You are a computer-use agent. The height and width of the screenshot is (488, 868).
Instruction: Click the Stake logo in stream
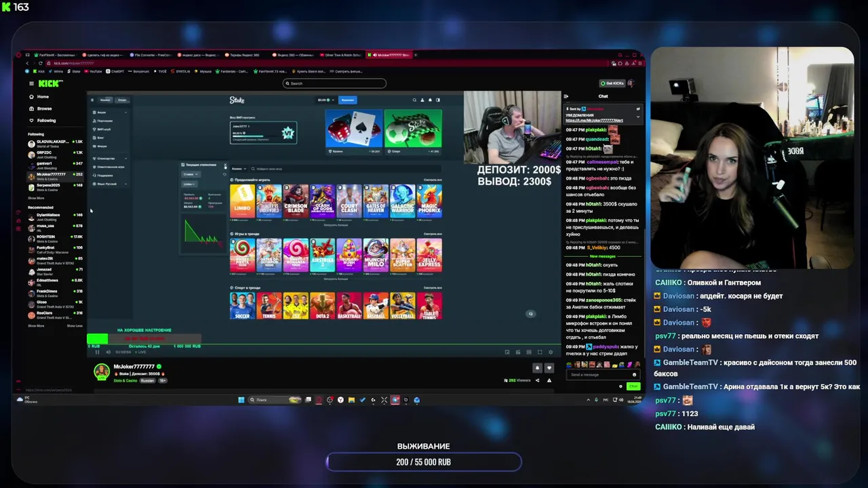pyautogui.click(x=237, y=100)
